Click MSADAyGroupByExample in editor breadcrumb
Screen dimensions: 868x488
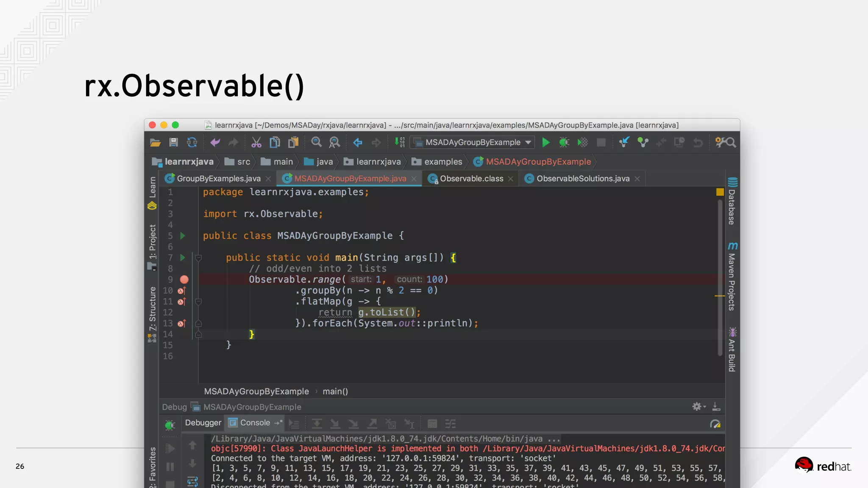[256, 391]
